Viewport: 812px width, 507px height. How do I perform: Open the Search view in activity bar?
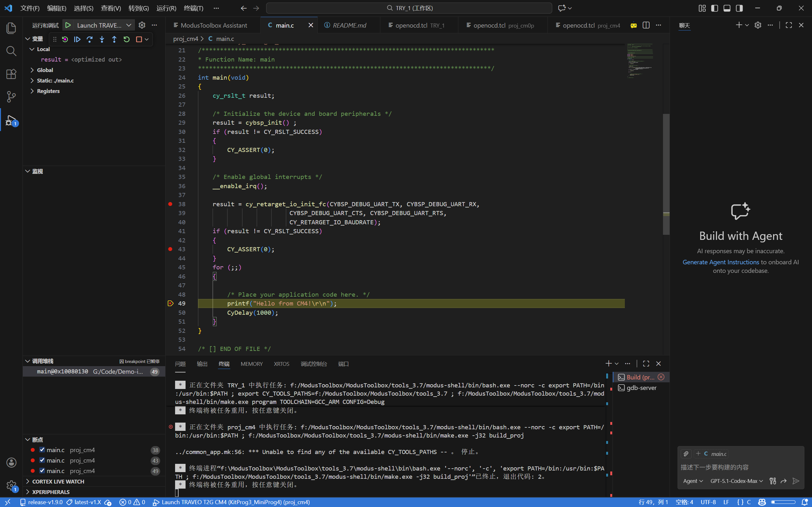tap(11, 51)
